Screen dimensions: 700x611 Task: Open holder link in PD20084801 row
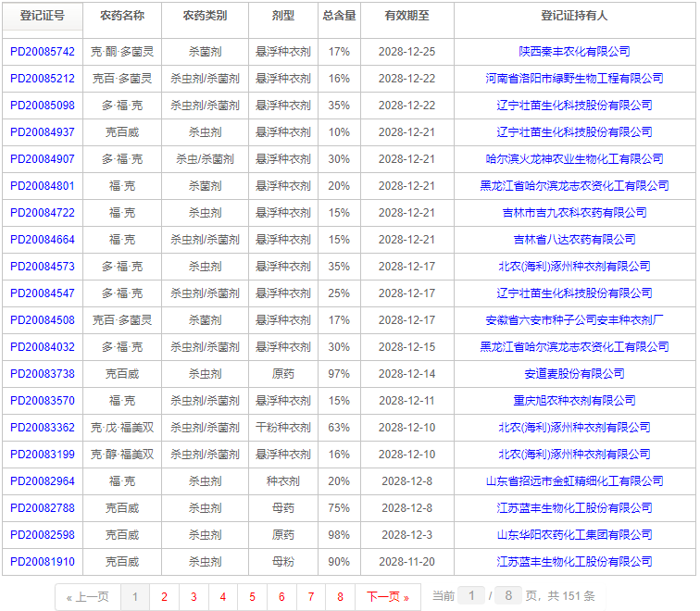[574, 186]
